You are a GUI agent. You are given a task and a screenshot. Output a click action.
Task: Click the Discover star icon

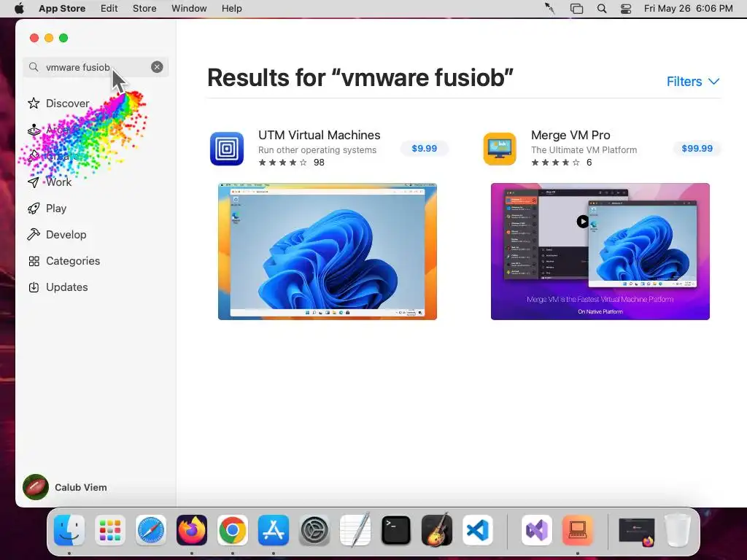click(34, 104)
